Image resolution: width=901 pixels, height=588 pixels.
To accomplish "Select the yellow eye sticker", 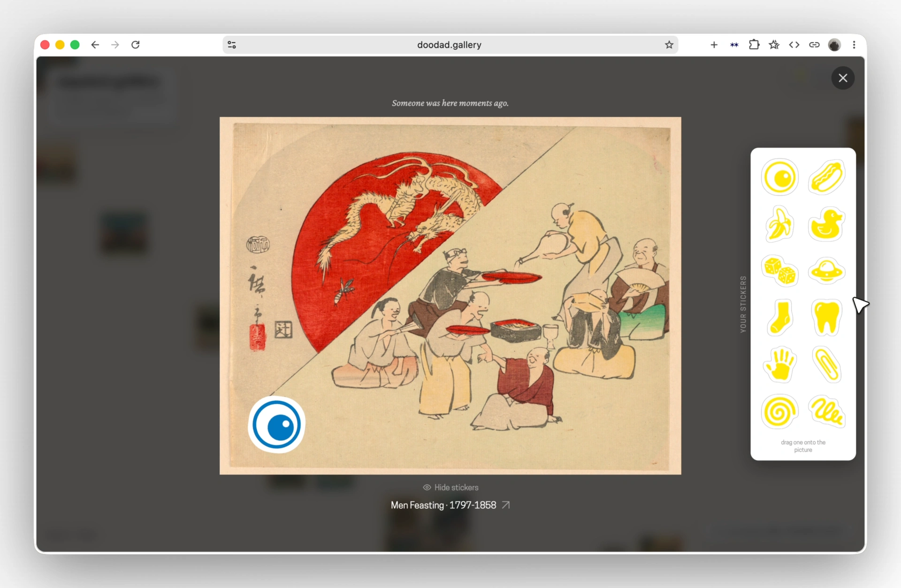I will (x=779, y=177).
